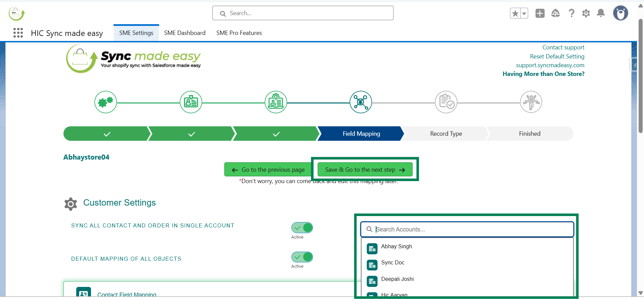Image resolution: width=644 pixels, height=299 pixels.
Task: Click the Sync Doc account icon
Action: 372,265
